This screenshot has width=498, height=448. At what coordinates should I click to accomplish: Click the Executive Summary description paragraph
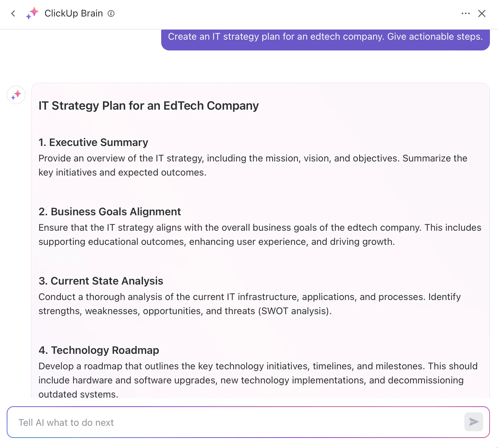[x=253, y=165]
